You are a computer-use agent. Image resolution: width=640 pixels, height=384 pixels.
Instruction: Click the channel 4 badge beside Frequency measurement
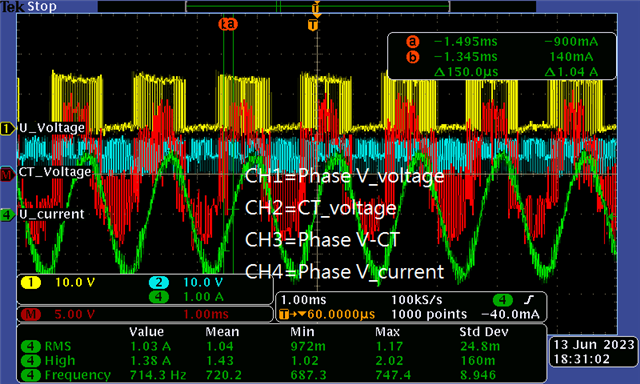click(x=31, y=375)
